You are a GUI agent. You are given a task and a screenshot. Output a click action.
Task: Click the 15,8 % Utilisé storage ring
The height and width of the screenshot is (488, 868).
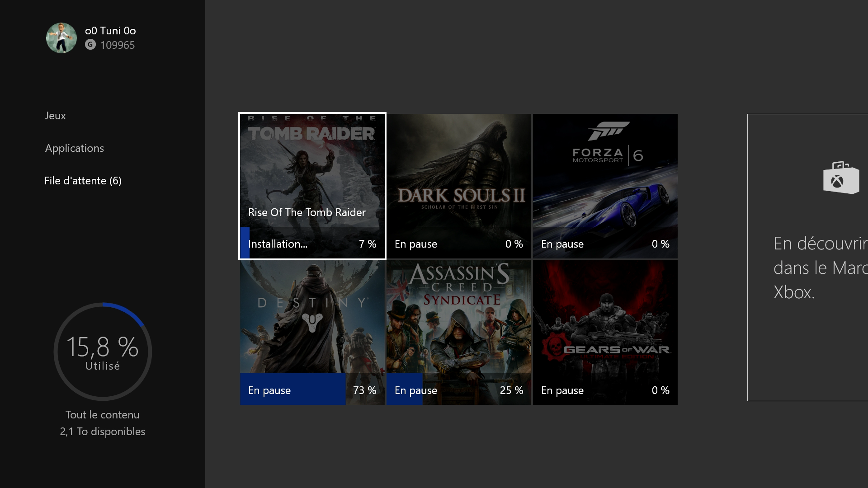click(x=103, y=352)
